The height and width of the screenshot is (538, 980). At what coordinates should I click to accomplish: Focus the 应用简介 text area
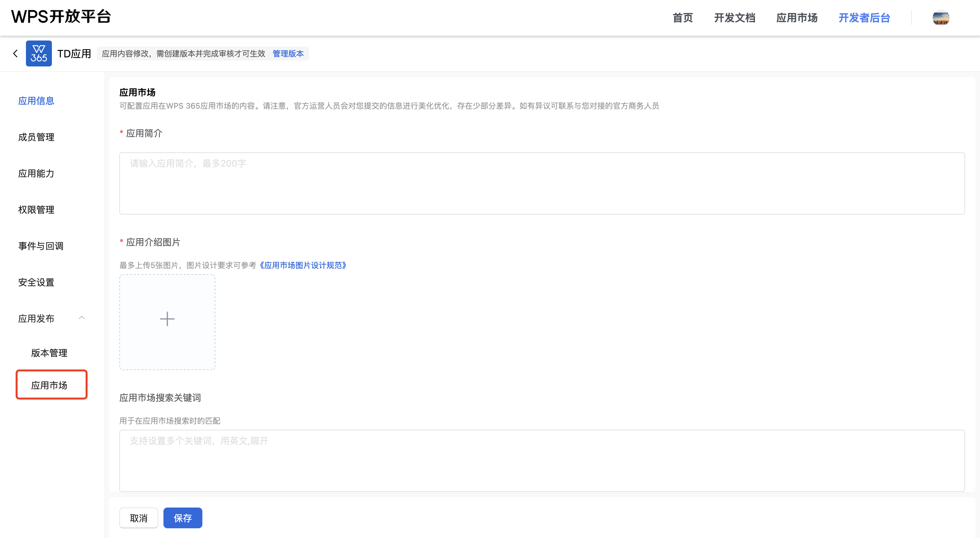pyautogui.click(x=542, y=183)
